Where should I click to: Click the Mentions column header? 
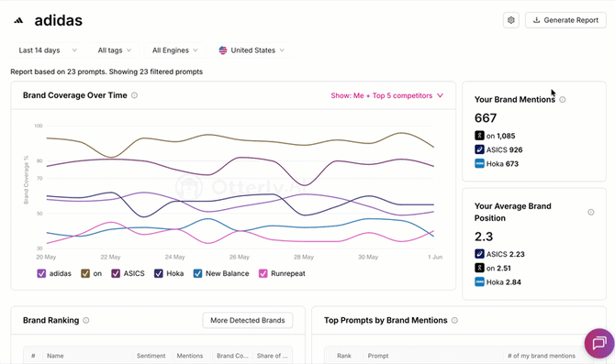(190, 356)
